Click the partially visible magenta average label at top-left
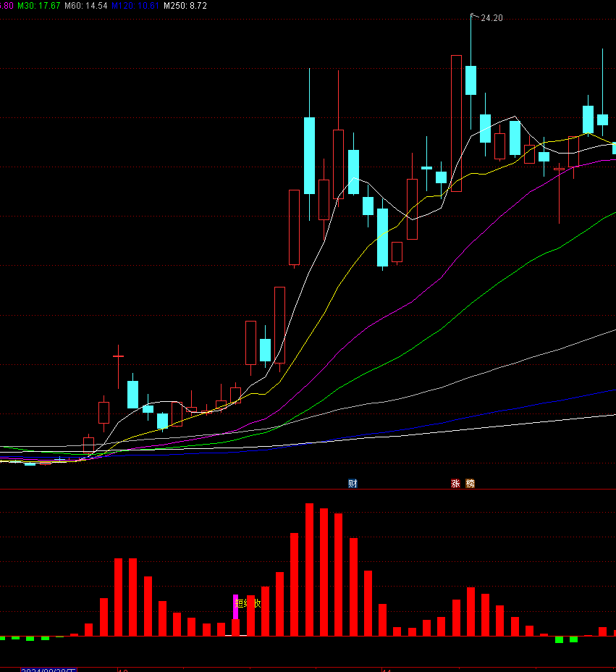This screenshot has height=672, width=616. (6, 5)
